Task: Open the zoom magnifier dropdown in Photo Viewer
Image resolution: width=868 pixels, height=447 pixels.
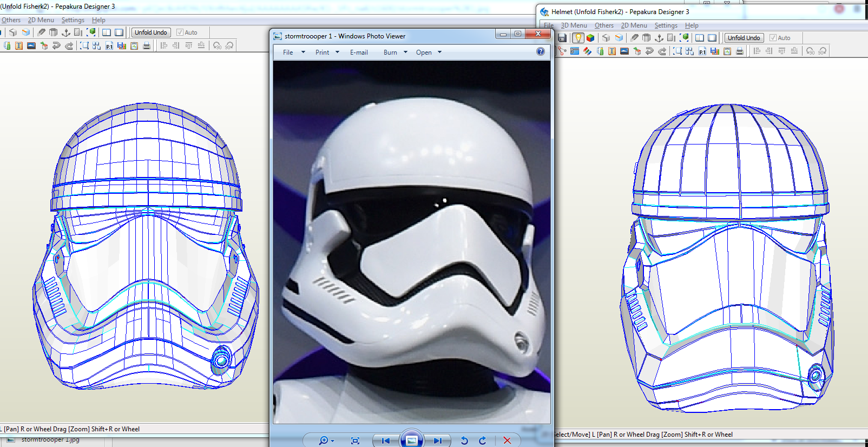Action: [x=326, y=441]
